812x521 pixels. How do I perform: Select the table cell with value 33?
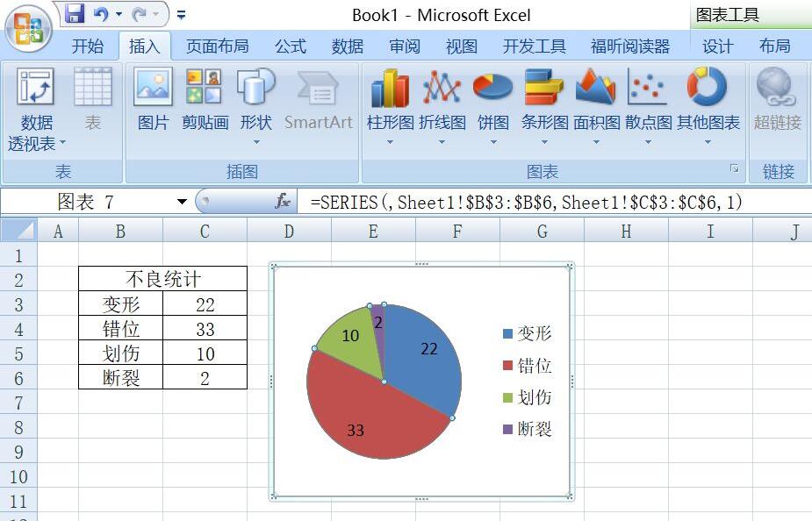pos(205,329)
